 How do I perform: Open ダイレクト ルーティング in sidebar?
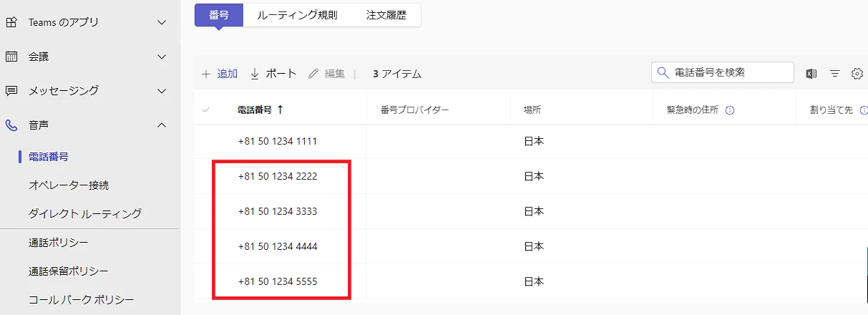(x=85, y=213)
